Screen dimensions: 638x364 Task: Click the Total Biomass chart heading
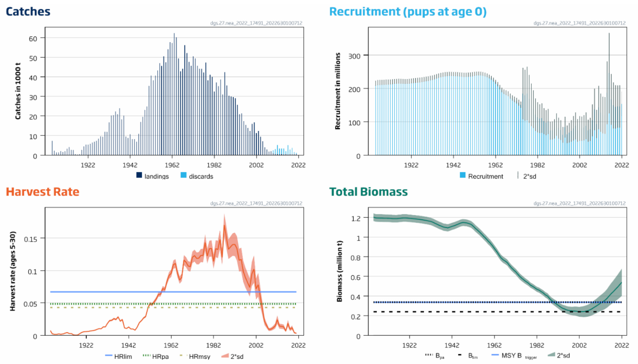[x=369, y=191]
